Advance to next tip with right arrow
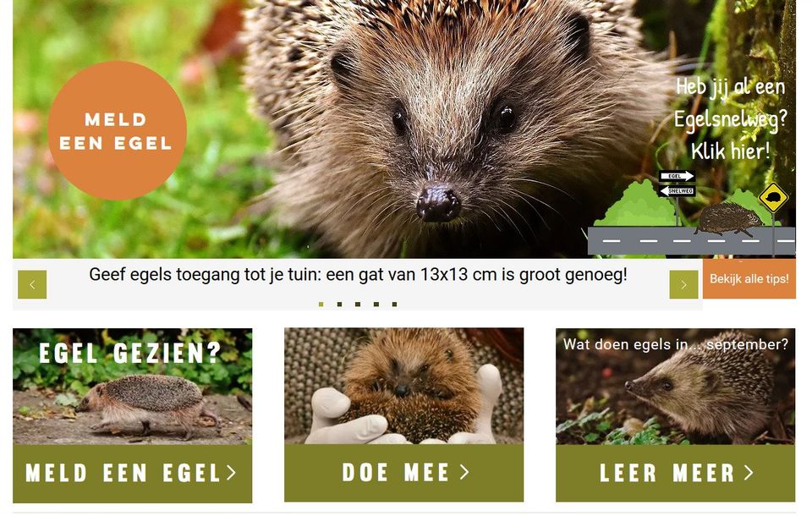This screenshot has width=812, height=516. 683,284
